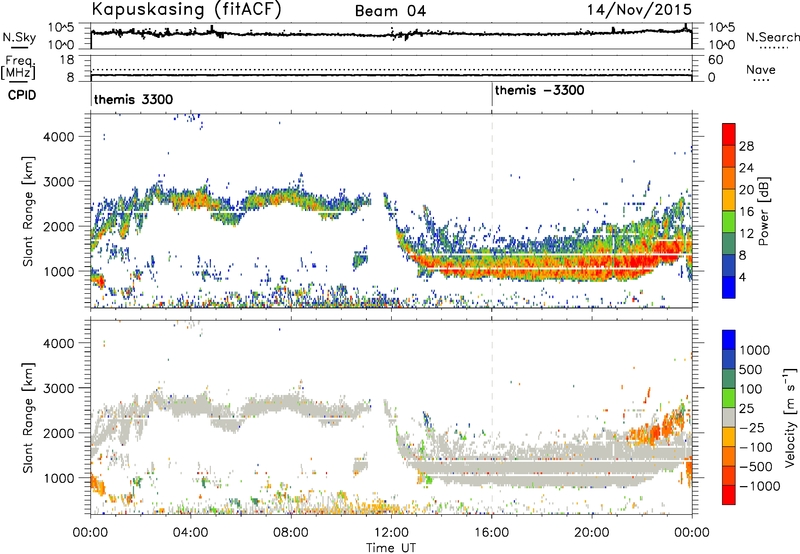This screenshot has width=800, height=554.
Task: Click the gray band of velocity color bar
Action: [729, 418]
